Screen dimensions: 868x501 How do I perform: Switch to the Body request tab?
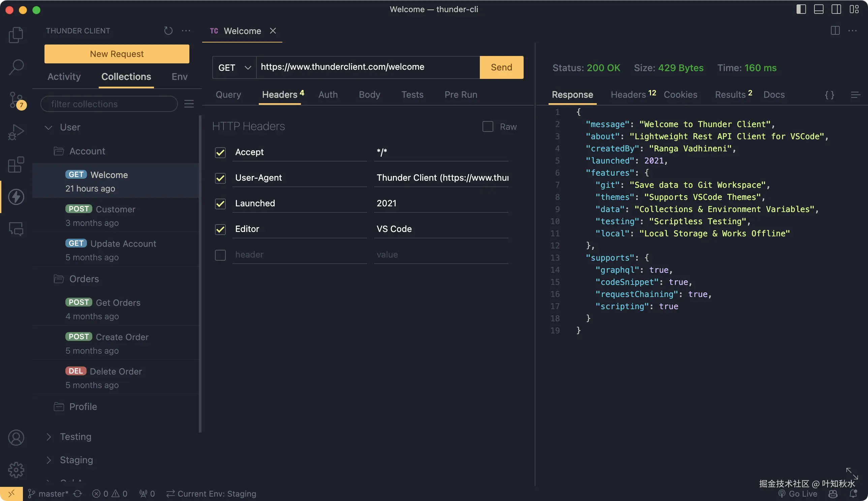point(369,95)
